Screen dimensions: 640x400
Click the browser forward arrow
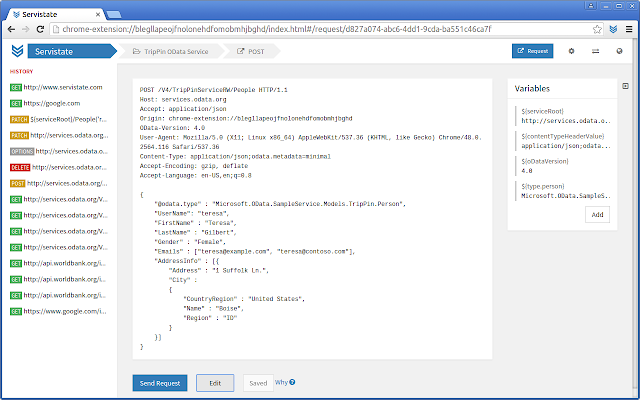click(26, 29)
